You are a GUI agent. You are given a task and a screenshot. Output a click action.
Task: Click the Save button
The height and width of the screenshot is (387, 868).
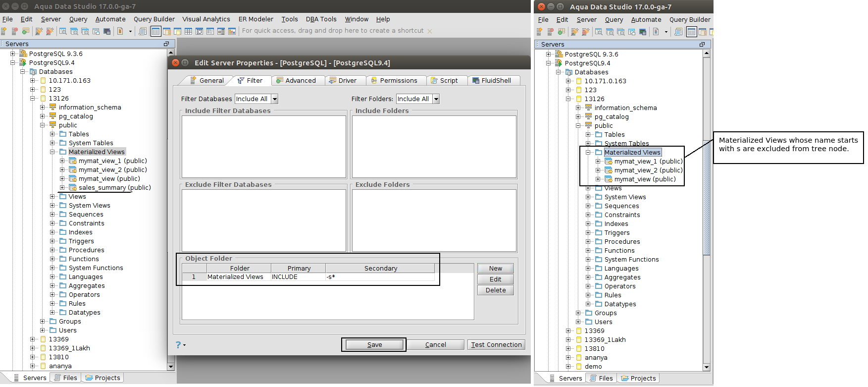click(374, 345)
